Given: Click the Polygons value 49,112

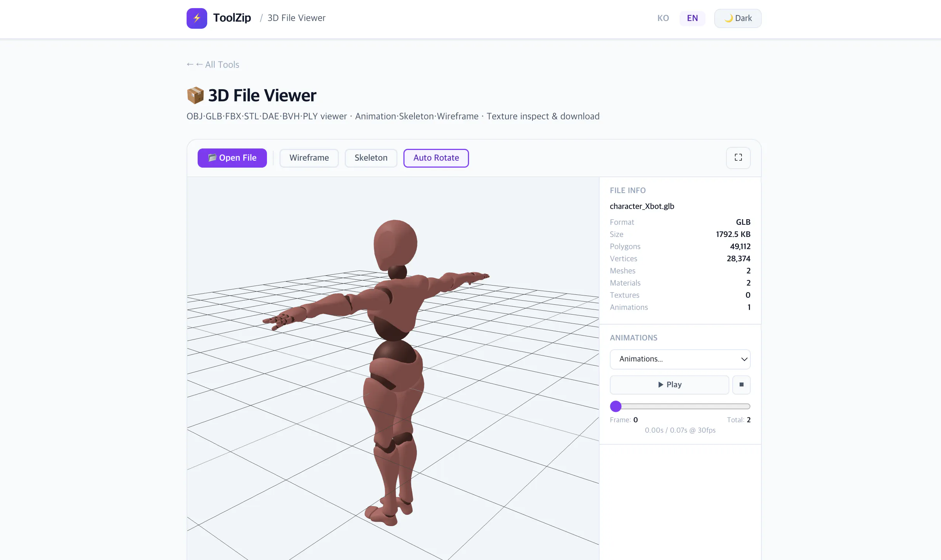Looking at the screenshot, I should pos(740,246).
